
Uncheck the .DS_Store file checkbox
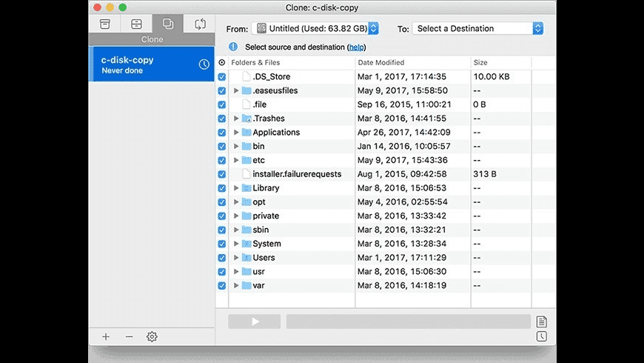click(x=222, y=77)
